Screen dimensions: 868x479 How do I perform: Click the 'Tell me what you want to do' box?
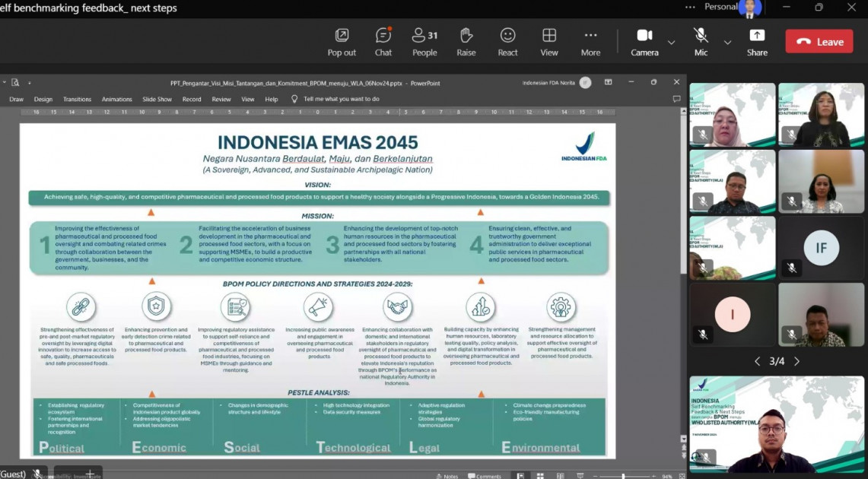tap(341, 99)
